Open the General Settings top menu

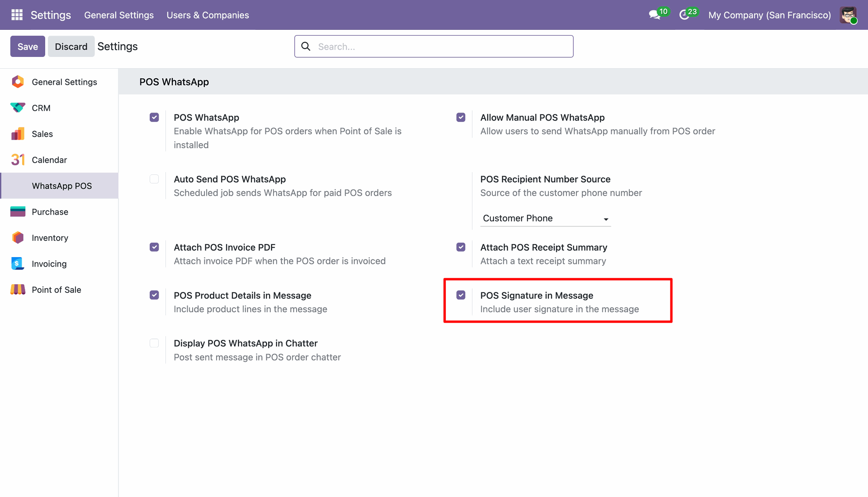click(119, 15)
